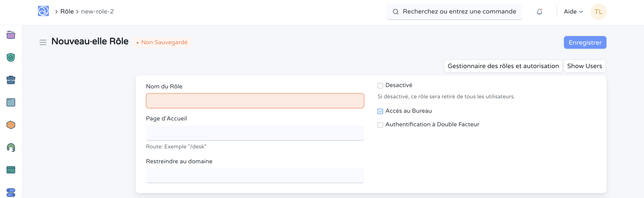This screenshot has height=198, width=644.
Task: Open the TL user avatar menu
Action: pyautogui.click(x=598, y=12)
